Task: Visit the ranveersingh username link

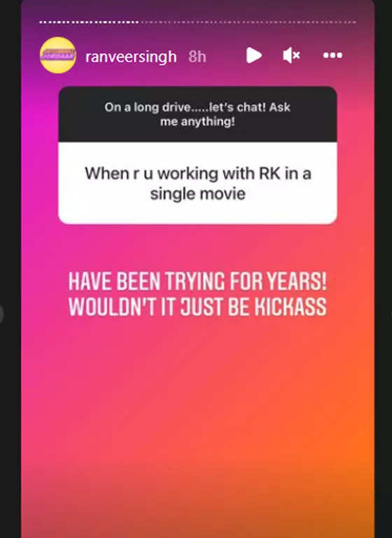Action: pos(131,57)
